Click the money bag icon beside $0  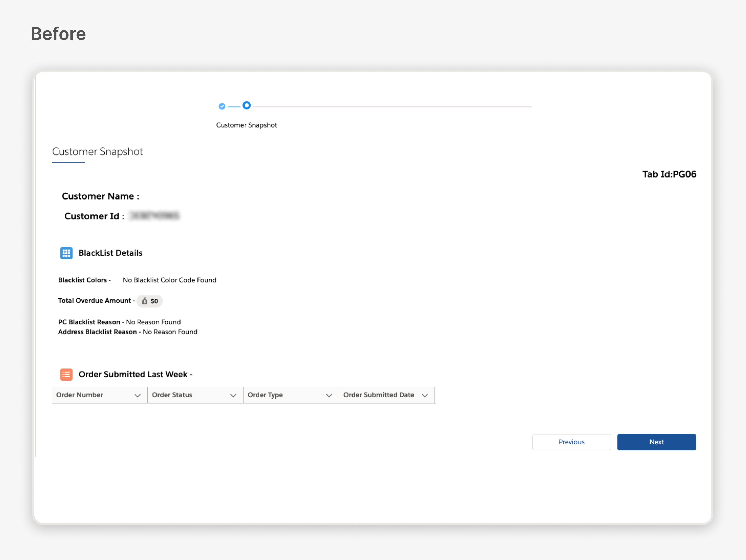[145, 301]
